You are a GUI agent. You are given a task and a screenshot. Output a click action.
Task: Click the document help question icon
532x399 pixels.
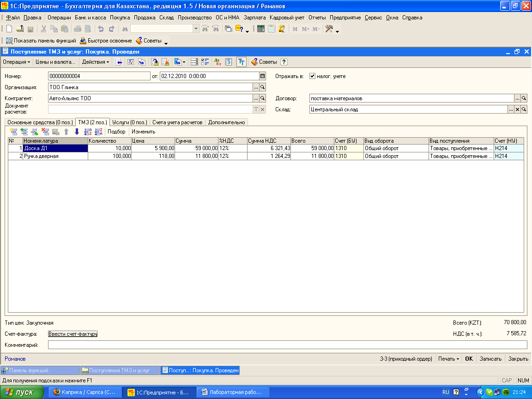pos(284,62)
